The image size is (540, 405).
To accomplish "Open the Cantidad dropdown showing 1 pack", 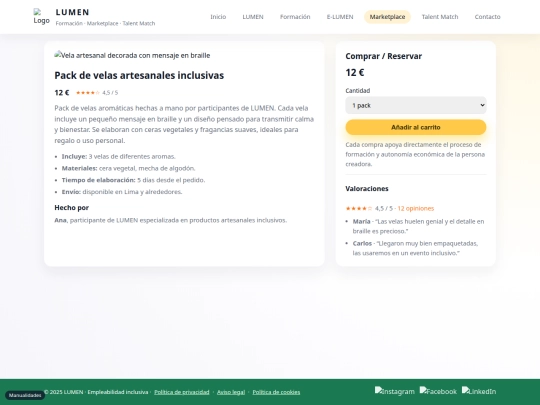I will coord(416,105).
